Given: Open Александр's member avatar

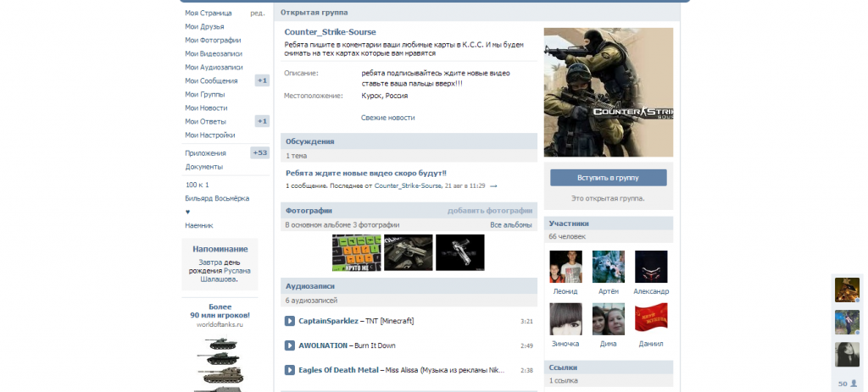Looking at the screenshot, I should tap(651, 267).
